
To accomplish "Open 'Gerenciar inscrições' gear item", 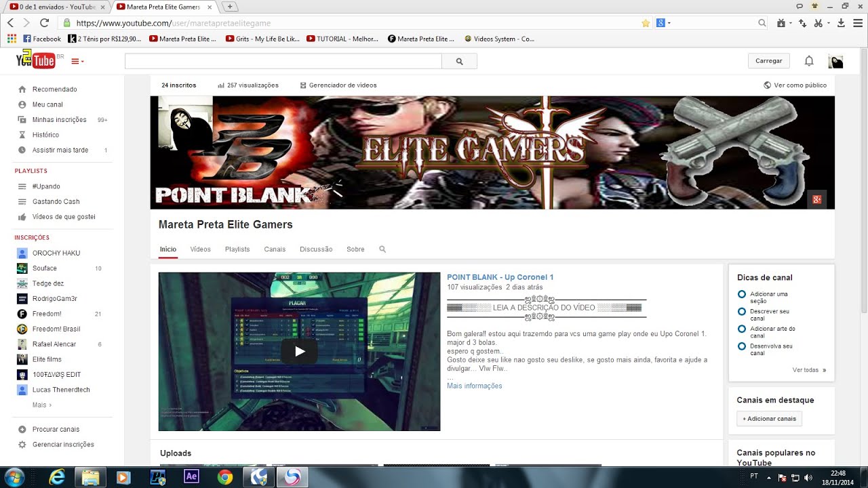I will point(62,445).
